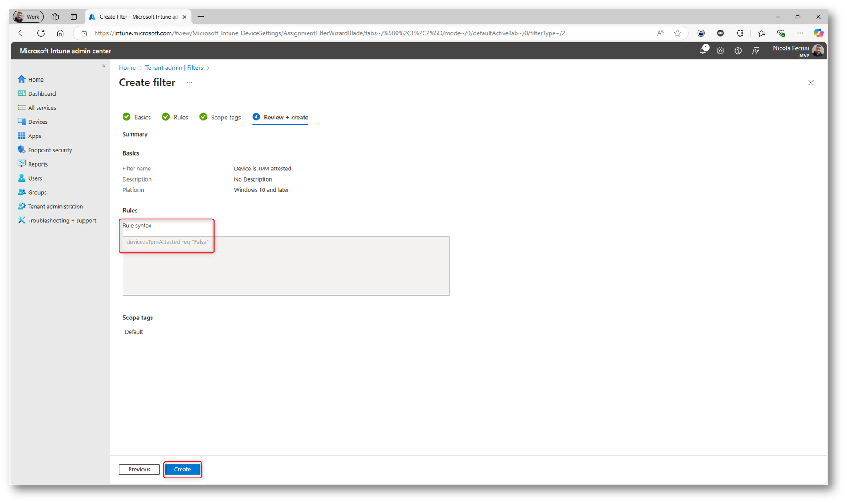Open the browser Settings and more menu
The image size is (847, 504).
800,33
